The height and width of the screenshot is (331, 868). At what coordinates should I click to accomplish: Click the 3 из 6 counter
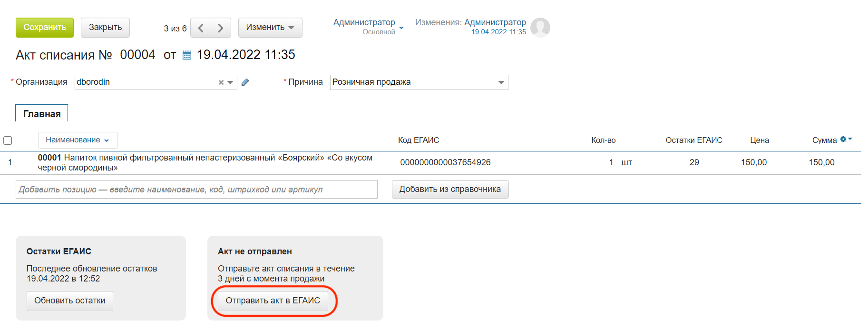(175, 29)
